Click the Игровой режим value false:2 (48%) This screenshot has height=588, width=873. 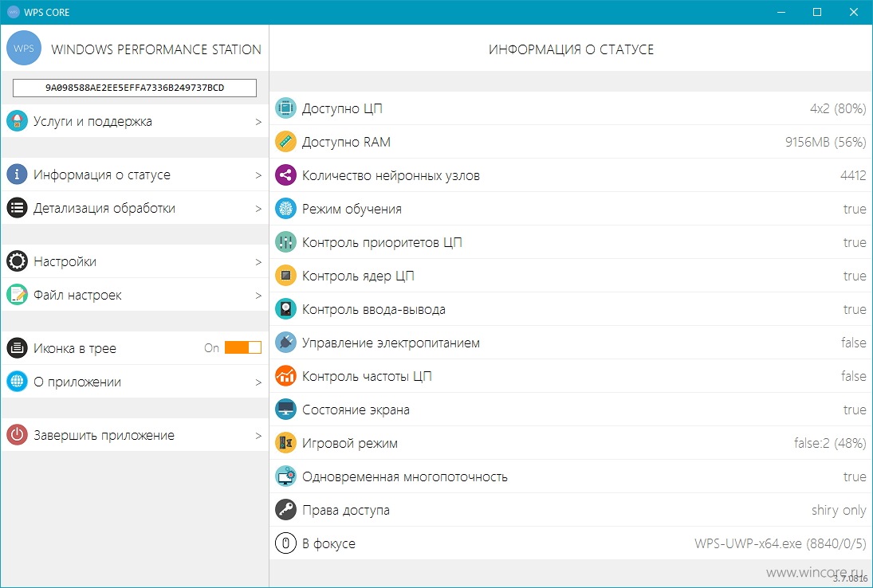(830, 443)
